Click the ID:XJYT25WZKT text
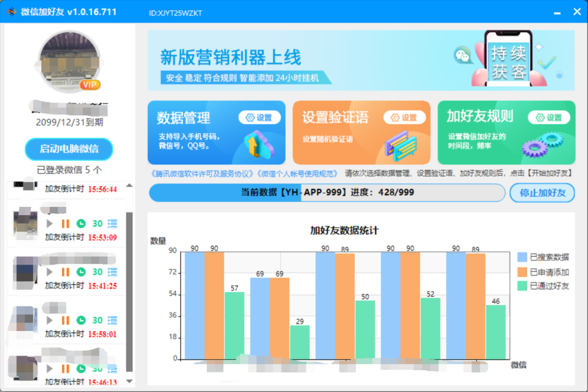Viewport: 588px width, 392px height. pos(175,13)
